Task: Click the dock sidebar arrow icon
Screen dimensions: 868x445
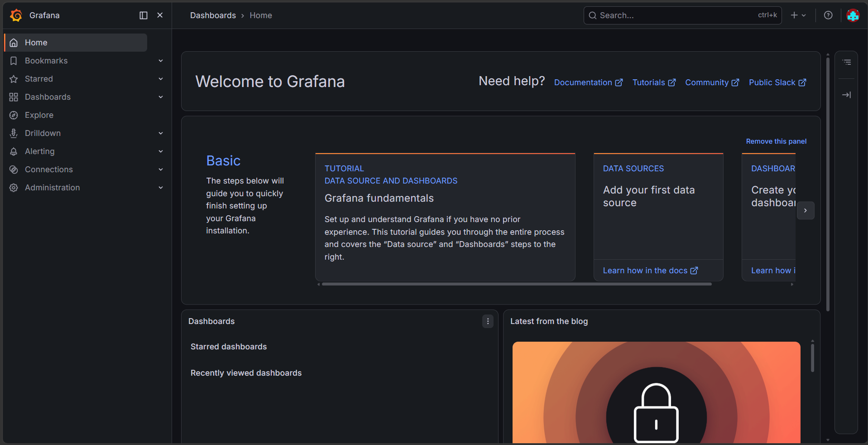Action: pos(847,95)
